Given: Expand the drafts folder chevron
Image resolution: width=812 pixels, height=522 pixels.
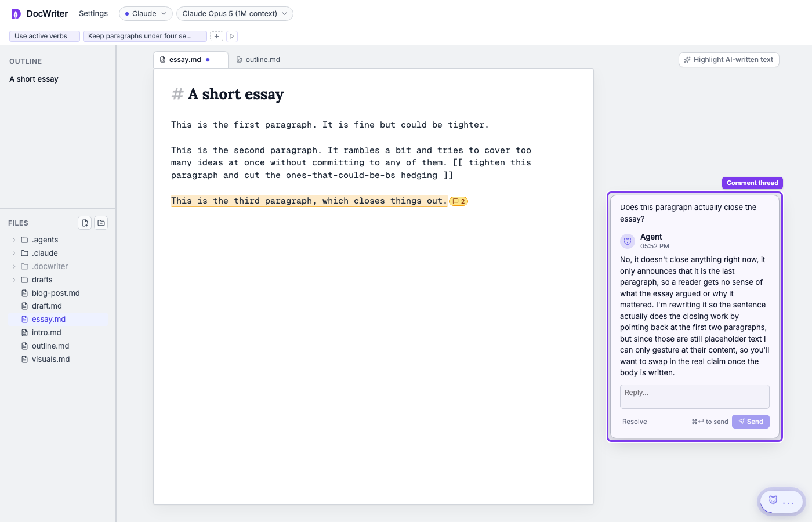Looking at the screenshot, I should click(14, 280).
